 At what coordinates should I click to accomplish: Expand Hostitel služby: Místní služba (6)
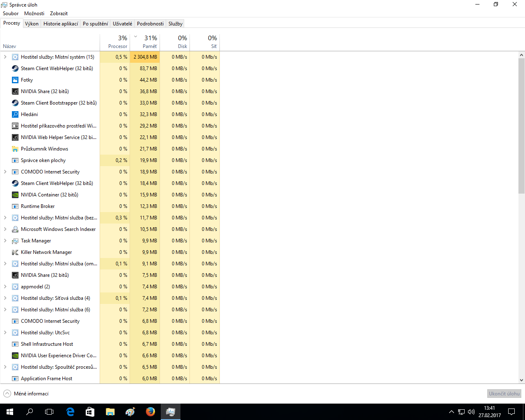point(5,310)
